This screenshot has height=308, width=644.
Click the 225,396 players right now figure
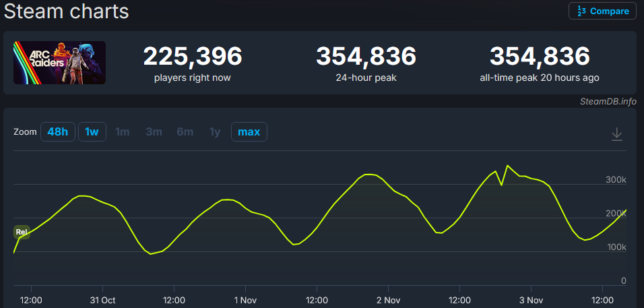click(x=193, y=57)
